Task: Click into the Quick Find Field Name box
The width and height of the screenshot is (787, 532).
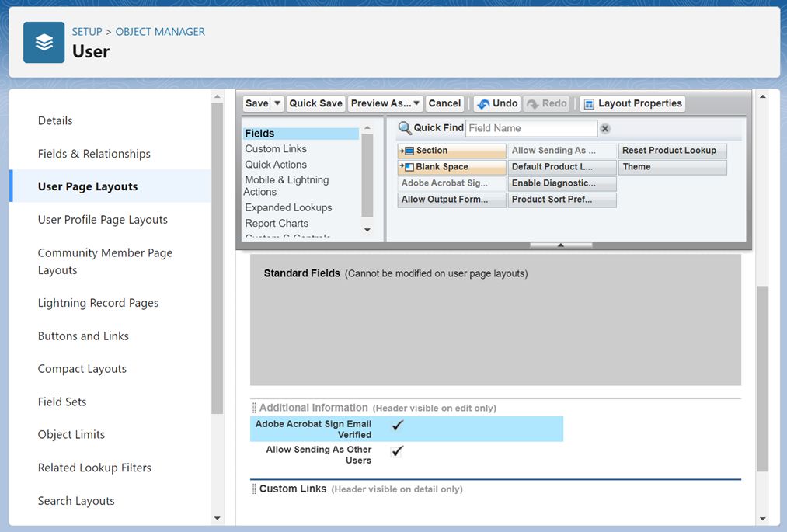Action: point(531,128)
